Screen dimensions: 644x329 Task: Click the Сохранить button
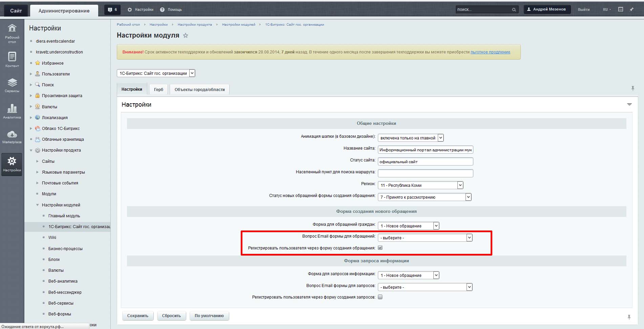coord(137,316)
